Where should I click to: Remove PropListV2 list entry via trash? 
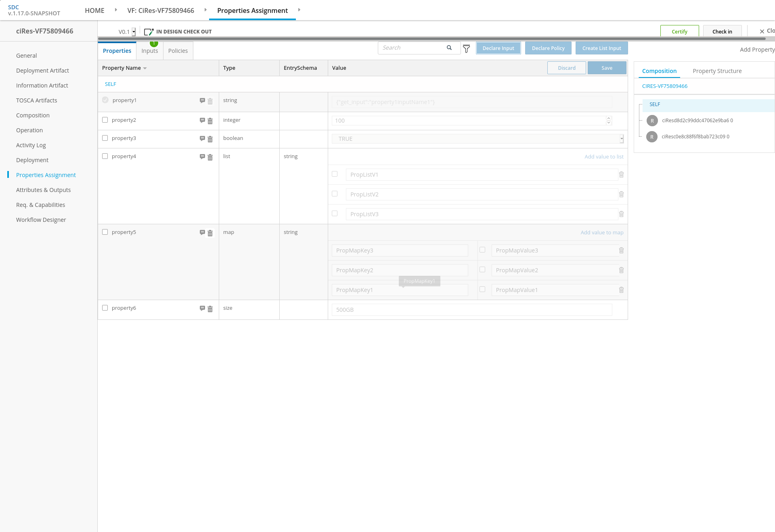[621, 194]
